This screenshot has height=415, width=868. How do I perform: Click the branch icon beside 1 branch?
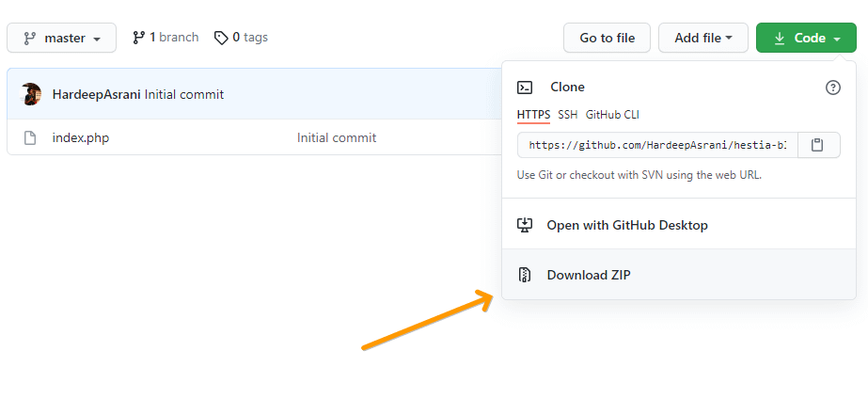coord(138,38)
